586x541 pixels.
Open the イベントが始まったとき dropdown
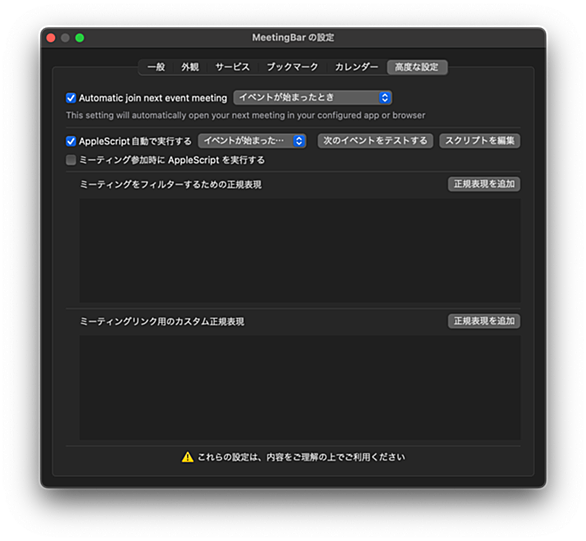point(312,98)
